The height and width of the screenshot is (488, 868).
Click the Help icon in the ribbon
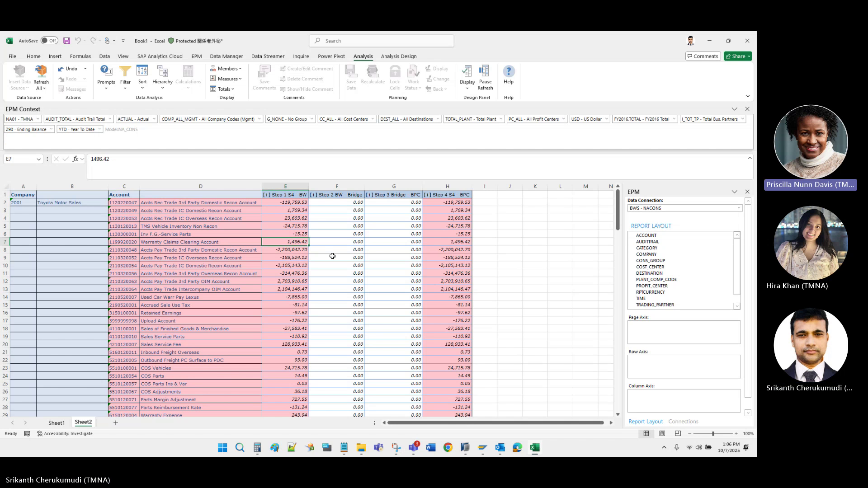point(509,75)
